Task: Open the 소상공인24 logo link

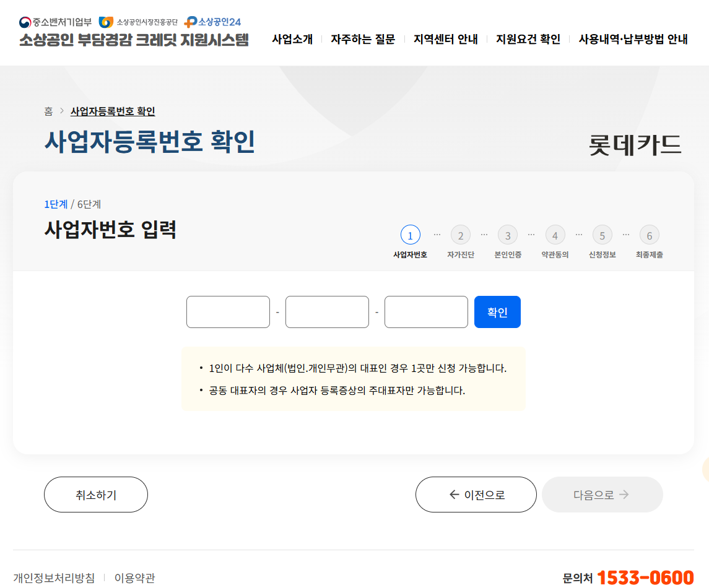Action: pos(212,22)
